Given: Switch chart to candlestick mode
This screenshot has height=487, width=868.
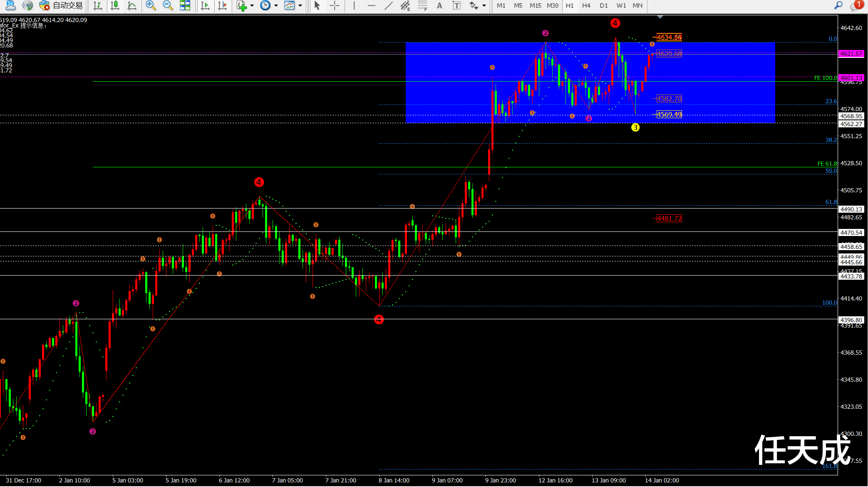Looking at the screenshot, I should click(115, 5).
